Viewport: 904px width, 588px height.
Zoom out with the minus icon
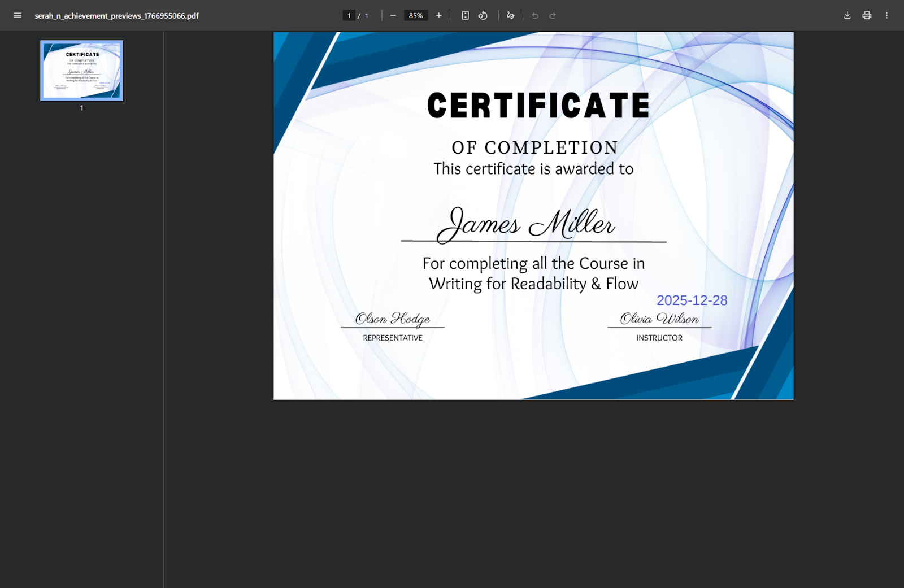[393, 15]
